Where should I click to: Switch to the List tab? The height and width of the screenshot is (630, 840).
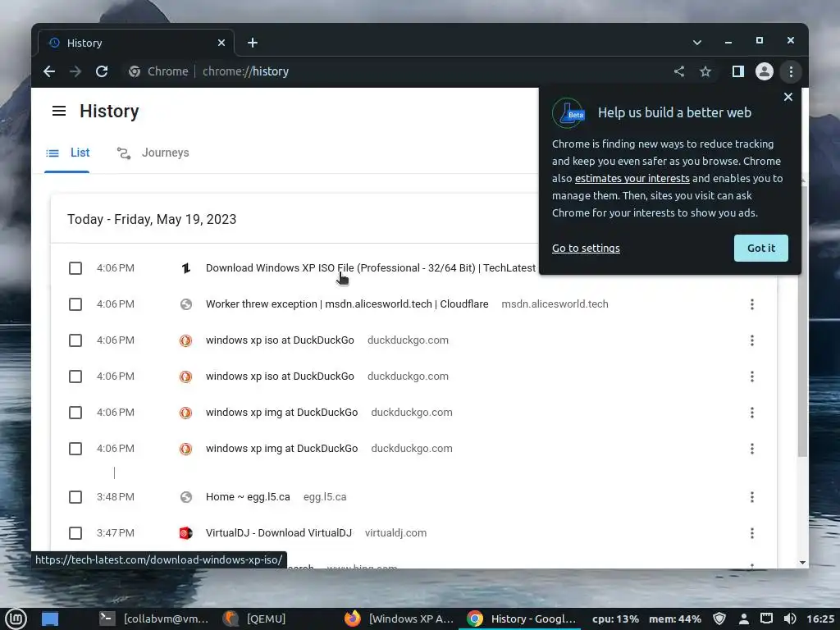click(x=67, y=153)
